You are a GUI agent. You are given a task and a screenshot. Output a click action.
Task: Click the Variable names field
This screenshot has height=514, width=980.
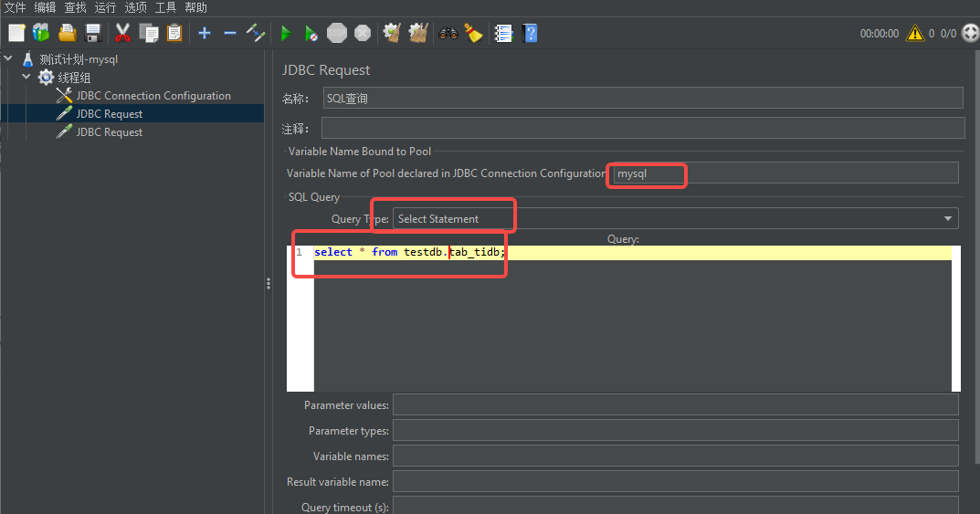tap(675, 456)
